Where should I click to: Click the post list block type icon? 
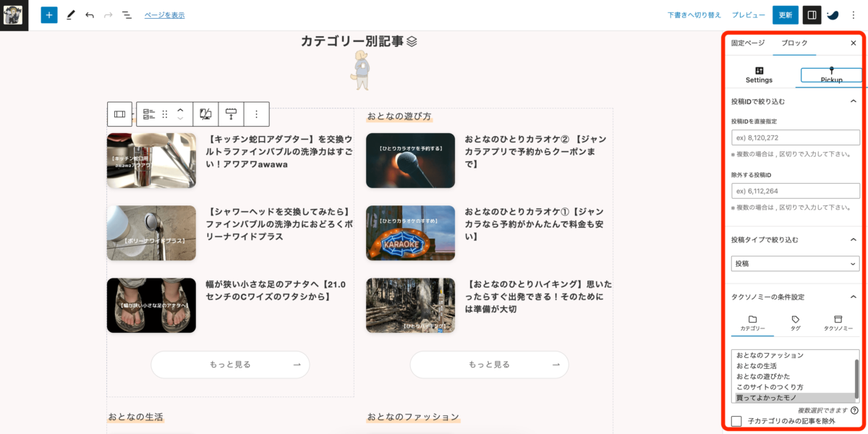coord(149,114)
